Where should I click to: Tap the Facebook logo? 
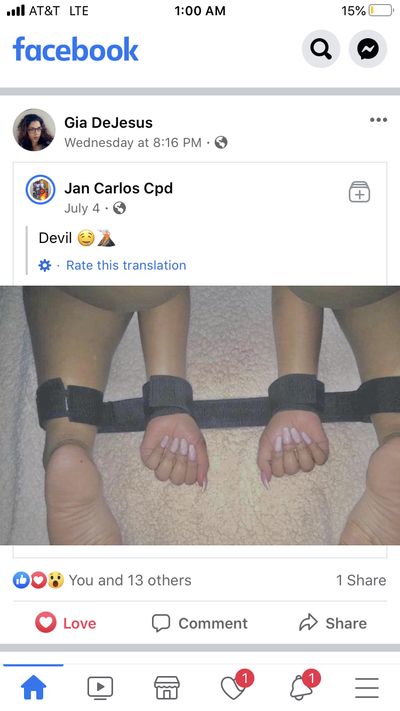click(x=75, y=49)
